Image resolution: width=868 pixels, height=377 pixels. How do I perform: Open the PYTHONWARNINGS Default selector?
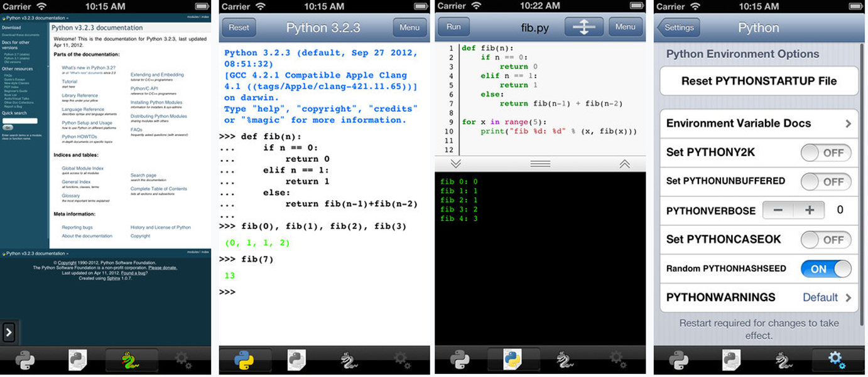pyautogui.click(x=827, y=297)
